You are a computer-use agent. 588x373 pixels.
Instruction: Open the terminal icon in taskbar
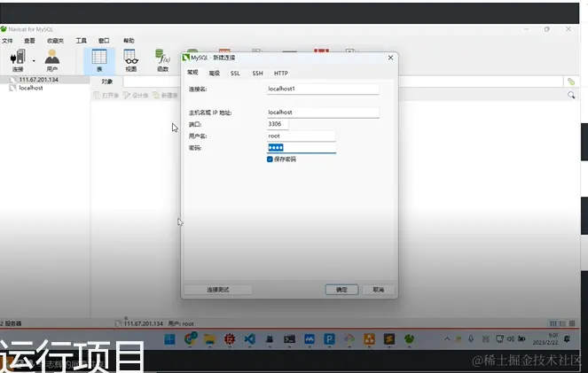pyautogui.click(x=289, y=339)
